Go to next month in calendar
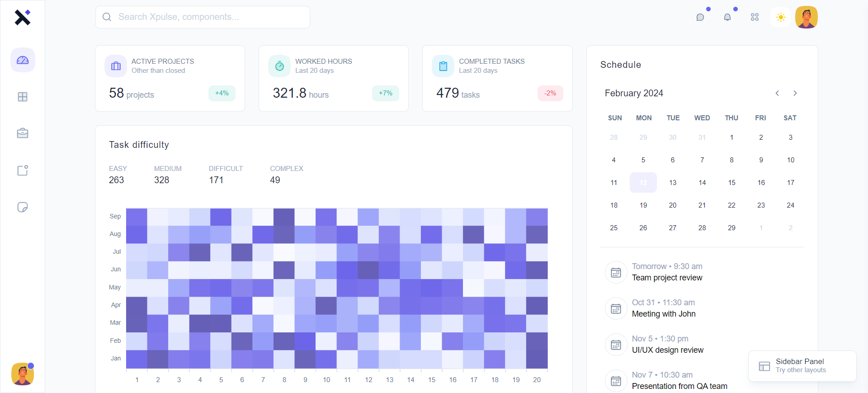The height and width of the screenshot is (393, 868). pos(795,93)
